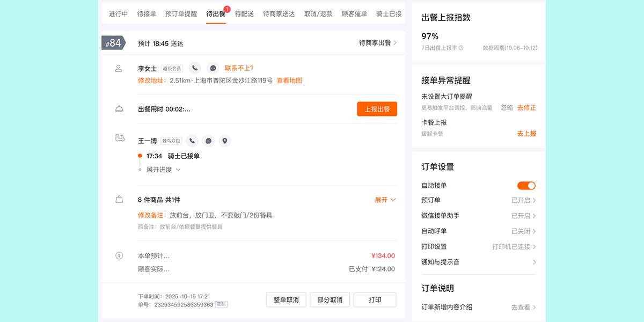Call rider 王一博 via phone icon
This screenshot has height=322, width=644.
click(x=192, y=141)
